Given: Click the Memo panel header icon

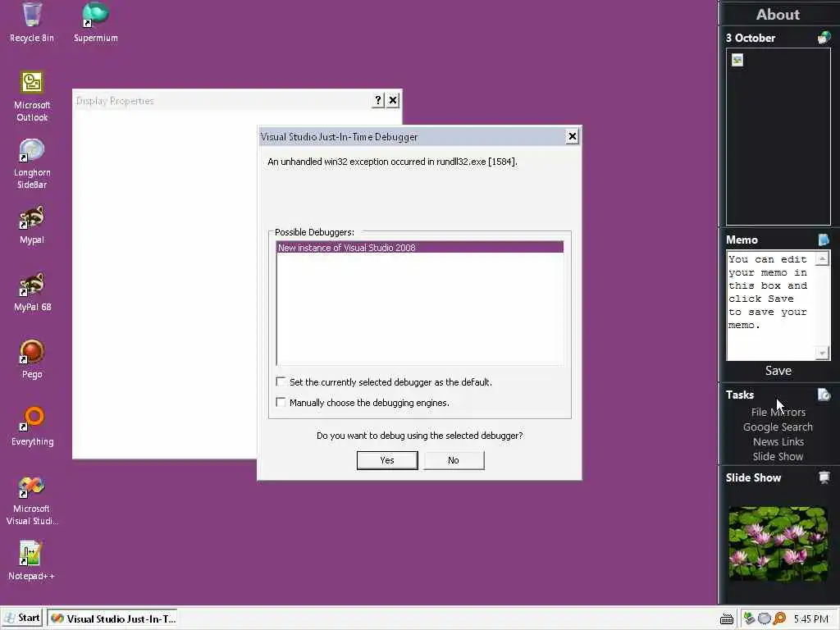Looking at the screenshot, I should pyautogui.click(x=824, y=240).
